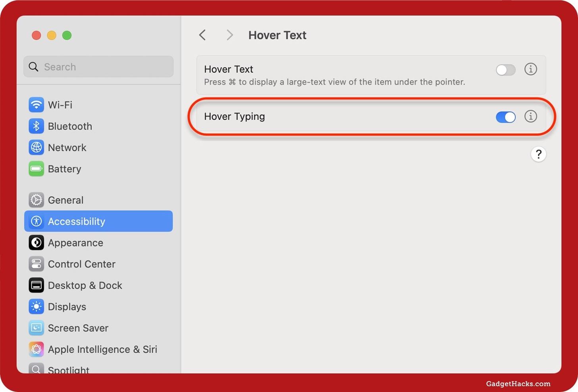Open the info popover next to Hover Text

click(x=531, y=69)
